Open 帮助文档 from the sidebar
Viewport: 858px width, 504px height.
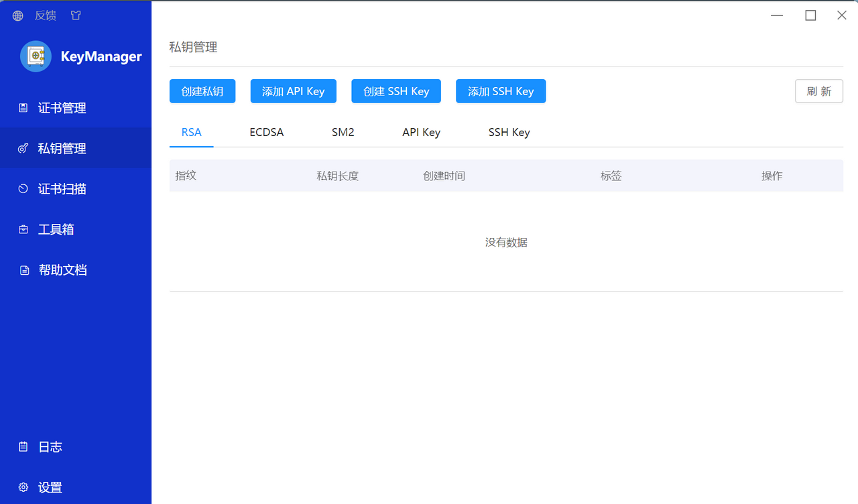[62, 269]
